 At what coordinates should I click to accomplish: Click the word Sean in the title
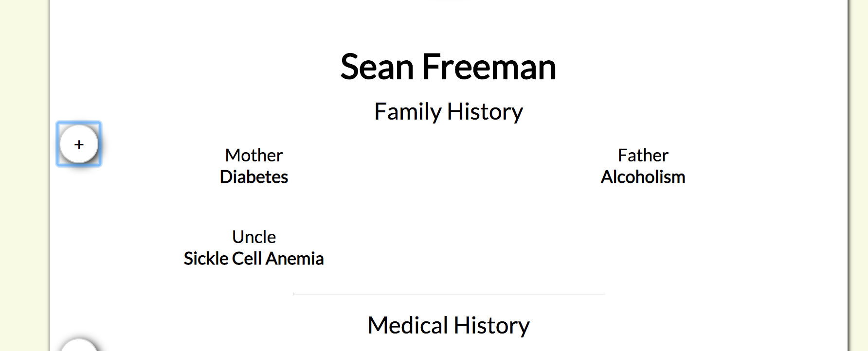[x=377, y=67]
